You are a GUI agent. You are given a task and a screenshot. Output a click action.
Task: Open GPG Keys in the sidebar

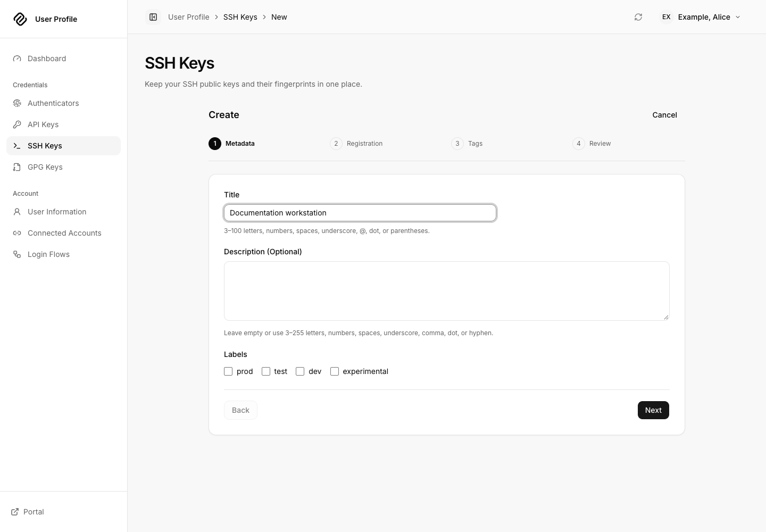(63, 167)
